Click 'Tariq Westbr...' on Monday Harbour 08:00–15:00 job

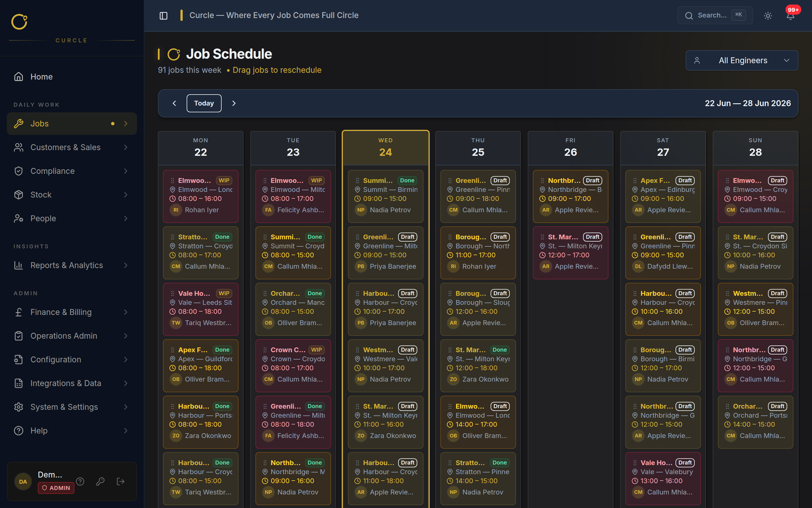tap(208, 492)
